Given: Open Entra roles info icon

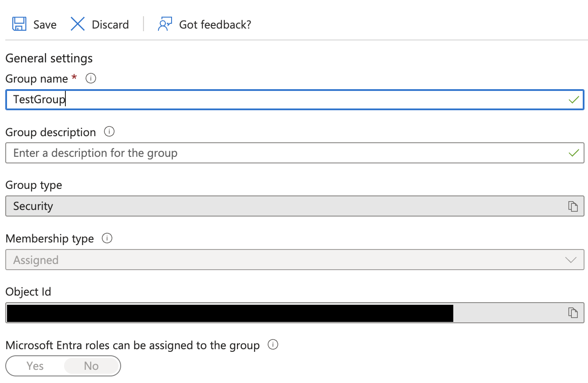Looking at the screenshot, I should [273, 345].
